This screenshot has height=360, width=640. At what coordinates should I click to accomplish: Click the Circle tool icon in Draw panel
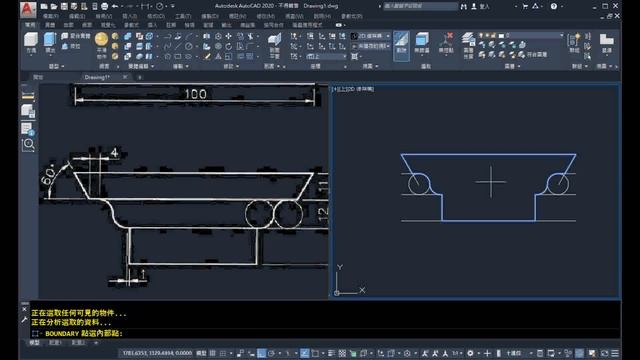click(x=188, y=46)
